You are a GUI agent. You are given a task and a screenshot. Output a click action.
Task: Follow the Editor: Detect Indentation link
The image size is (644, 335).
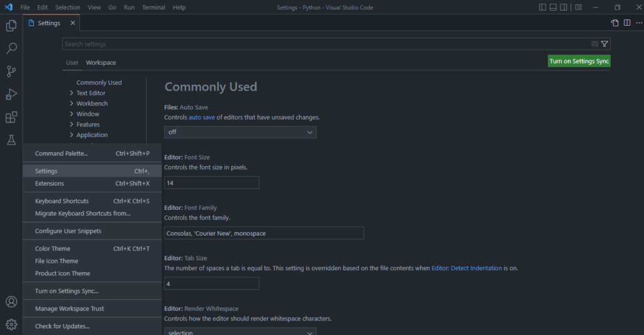(x=467, y=268)
